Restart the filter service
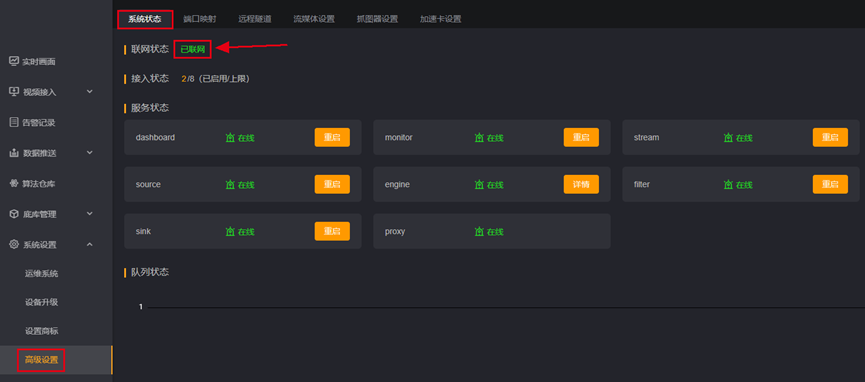865x382 pixels. (x=830, y=184)
